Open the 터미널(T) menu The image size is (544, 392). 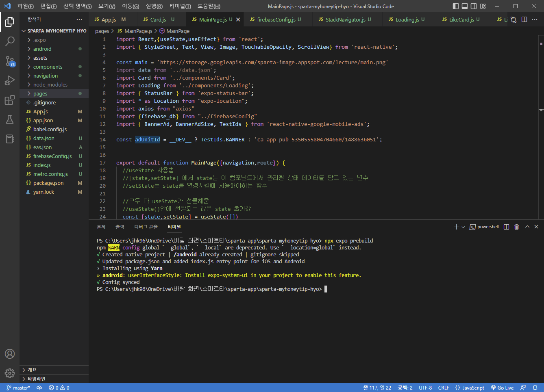pyautogui.click(x=180, y=6)
